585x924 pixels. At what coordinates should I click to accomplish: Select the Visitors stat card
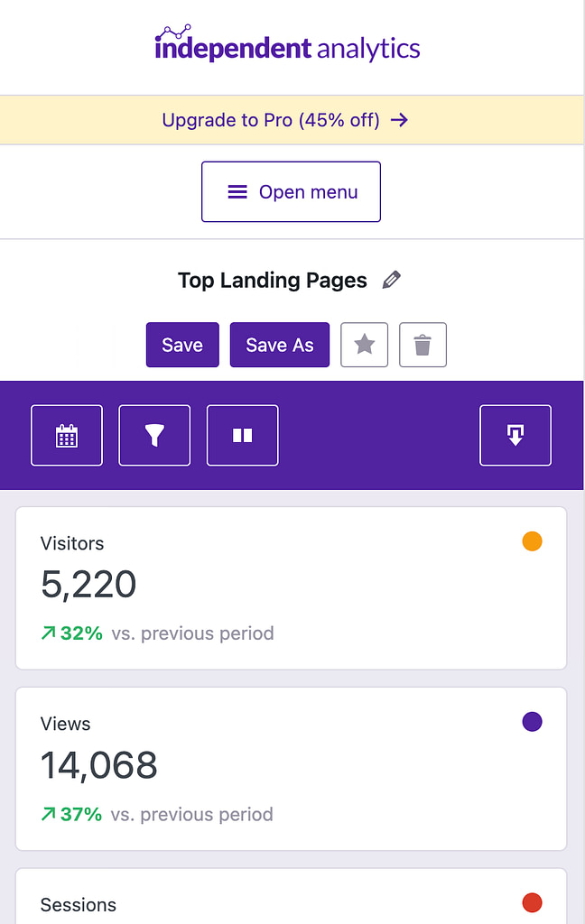(292, 588)
